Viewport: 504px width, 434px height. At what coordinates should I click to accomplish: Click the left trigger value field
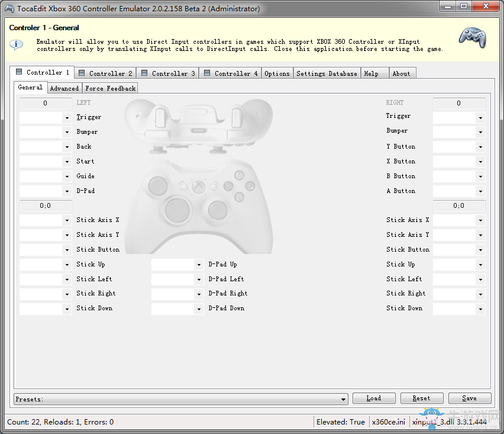click(x=46, y=103)
